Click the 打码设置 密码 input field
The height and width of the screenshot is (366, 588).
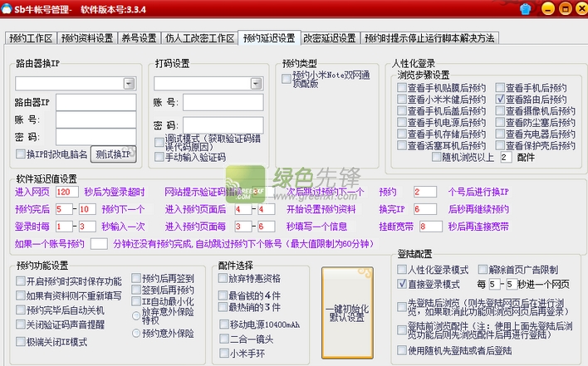(x=223, y=125)
